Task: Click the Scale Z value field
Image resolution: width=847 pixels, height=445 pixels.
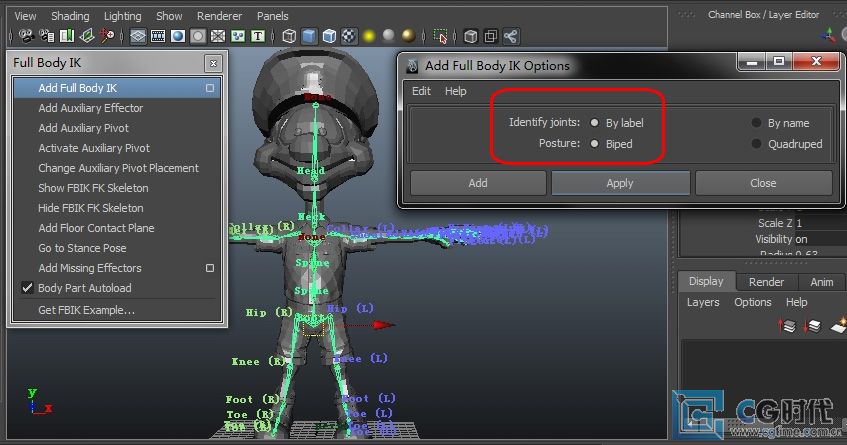Action: [821, 223]
